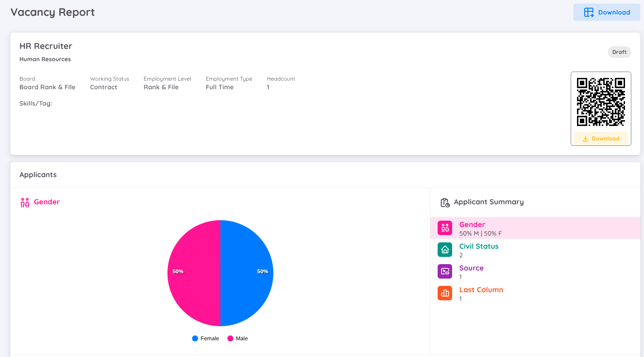Toggle the Male legend entry
The width and height of the screenshot is (644, 357).
238,338
